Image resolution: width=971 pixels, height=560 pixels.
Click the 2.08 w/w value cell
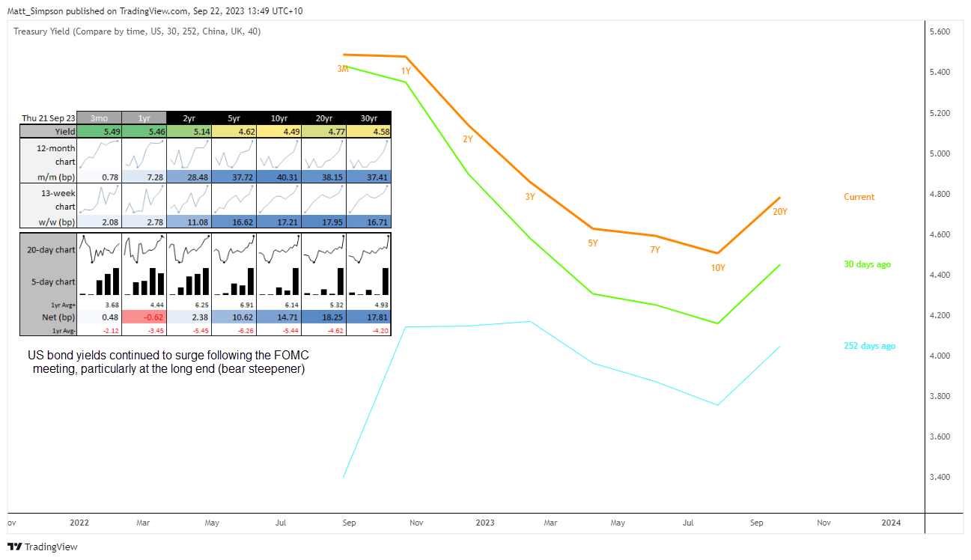[x=99, y=222]
